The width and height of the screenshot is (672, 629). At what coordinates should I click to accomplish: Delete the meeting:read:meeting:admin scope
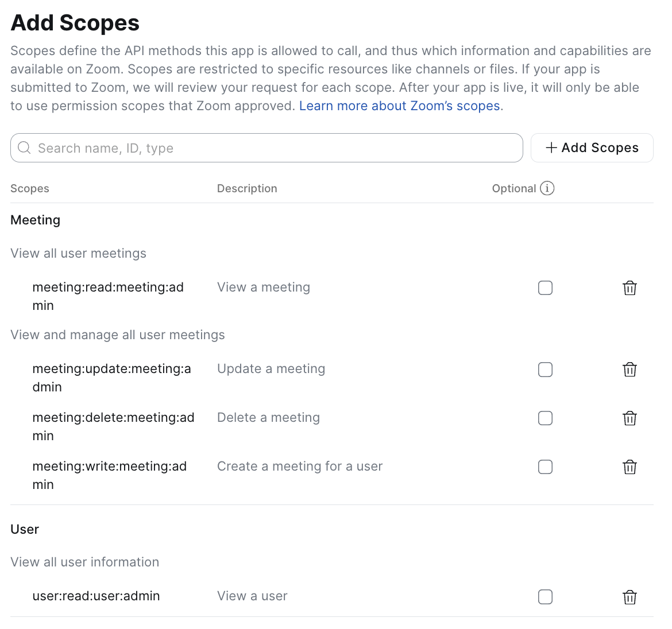[x=629, y=288]
